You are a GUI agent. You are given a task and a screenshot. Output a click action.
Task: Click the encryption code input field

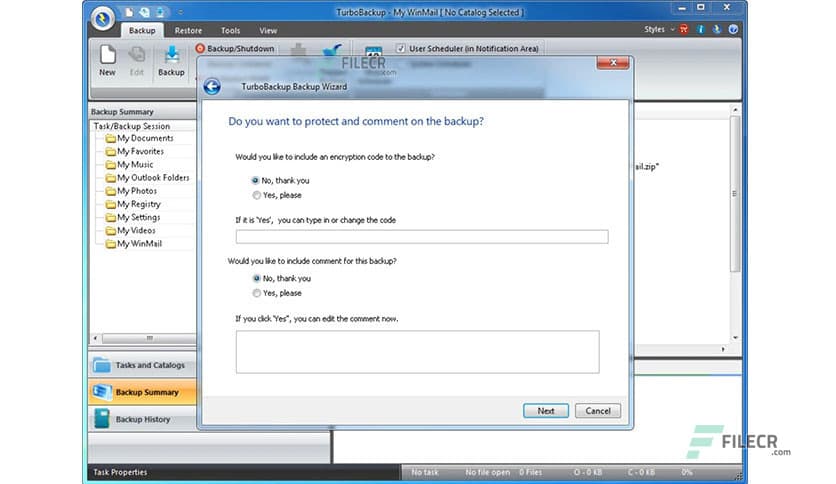[x=422, y=237]
